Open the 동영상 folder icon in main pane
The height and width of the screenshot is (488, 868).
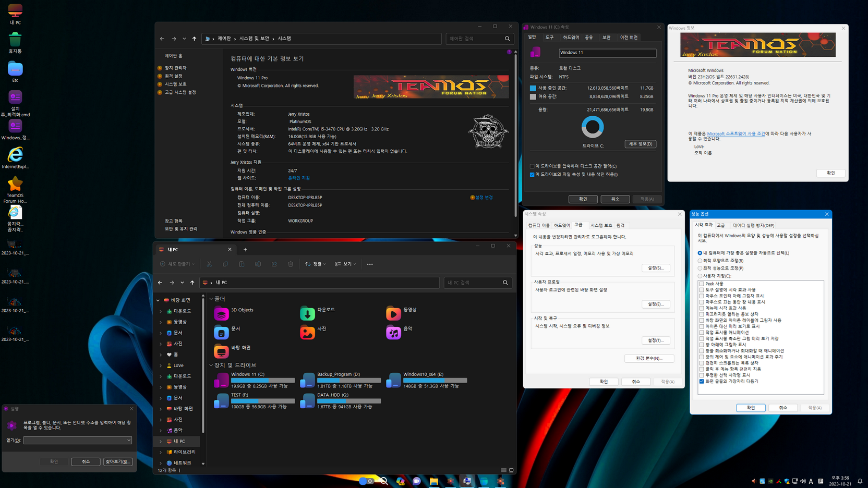393,313
